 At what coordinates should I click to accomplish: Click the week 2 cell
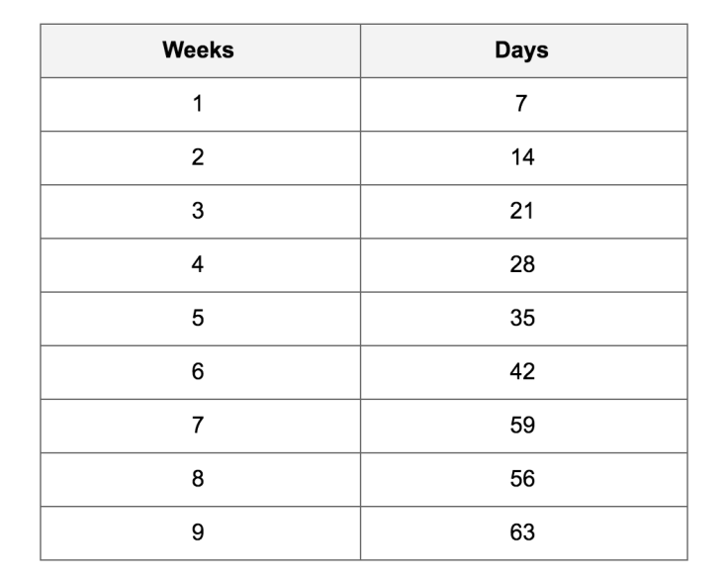[x=201, y=158]
